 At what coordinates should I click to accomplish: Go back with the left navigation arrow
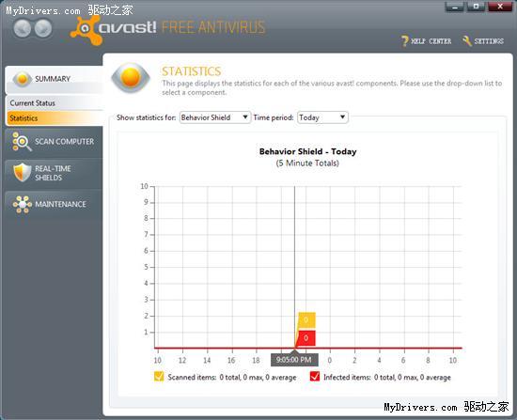(x=23, y=28)
